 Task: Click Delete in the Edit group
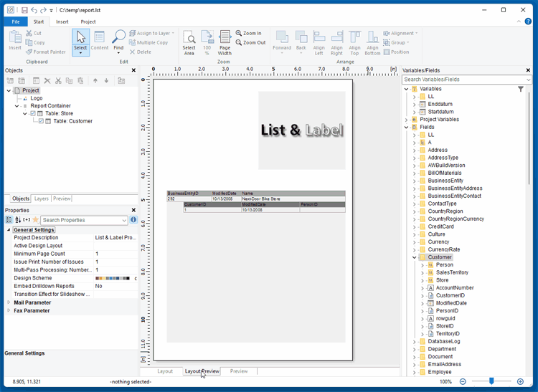click(141, 52)
